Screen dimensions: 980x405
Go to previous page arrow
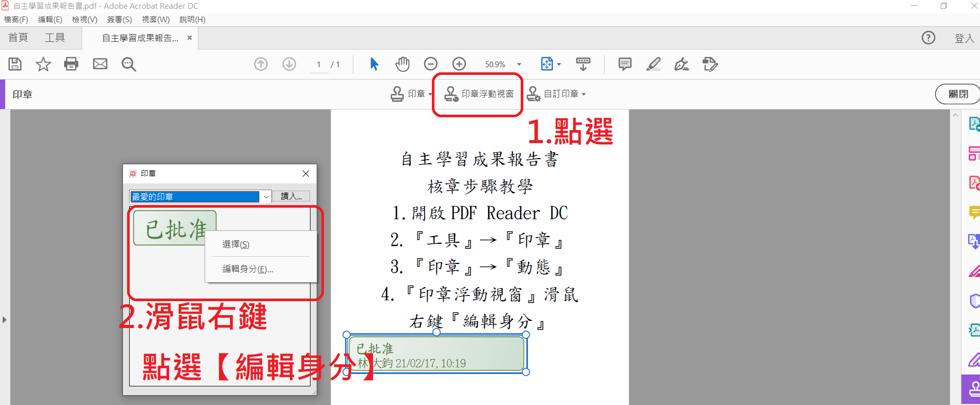tap(261, 64)
